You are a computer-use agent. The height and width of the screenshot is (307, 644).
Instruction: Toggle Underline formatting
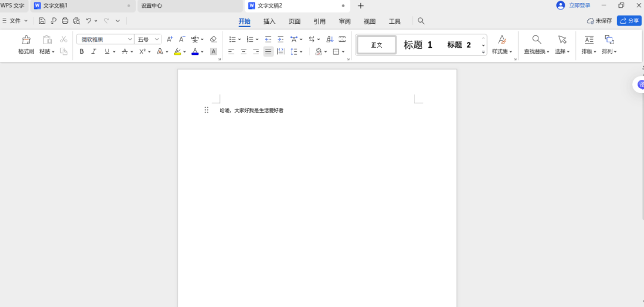click(x=107, y=52)
